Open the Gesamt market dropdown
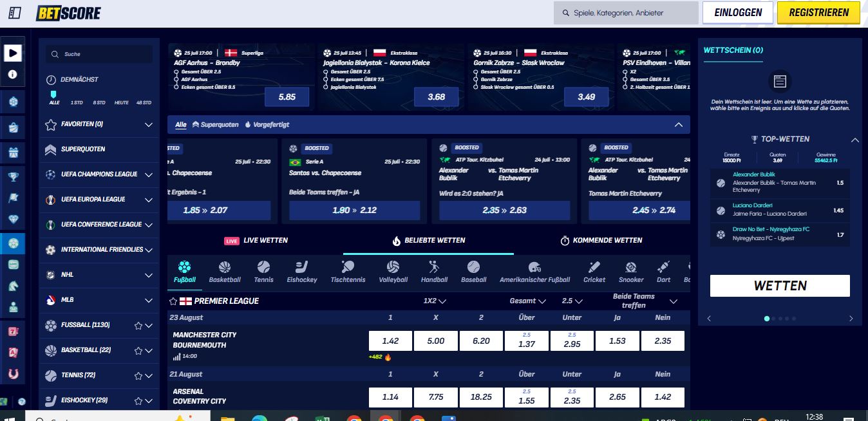This screenshot has width=868, height=421. [527, 301]
